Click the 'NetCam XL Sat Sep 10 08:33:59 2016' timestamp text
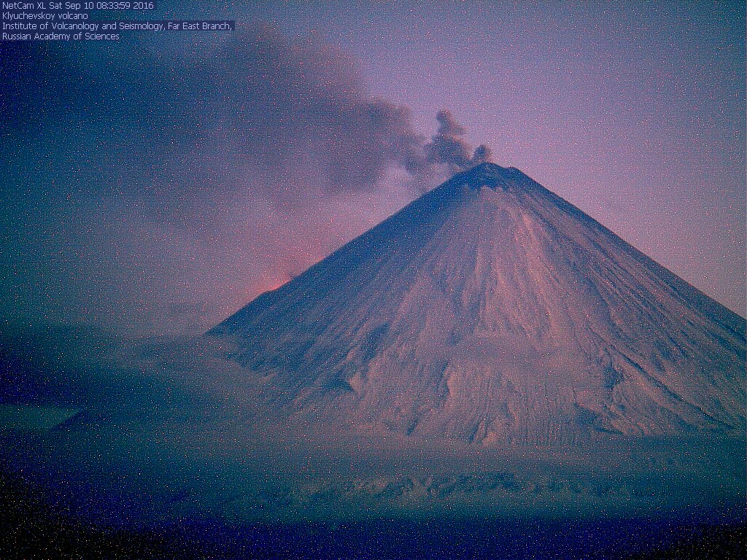This screenshot has height=560, width=747. click(x=78, y=5)
